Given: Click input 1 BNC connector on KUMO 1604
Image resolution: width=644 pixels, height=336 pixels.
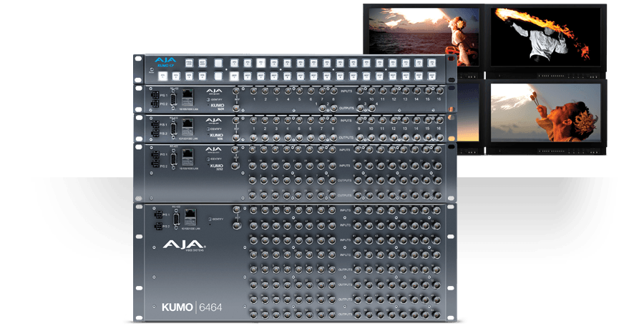Looking at the screenshot, I should (x=254, y=91).
